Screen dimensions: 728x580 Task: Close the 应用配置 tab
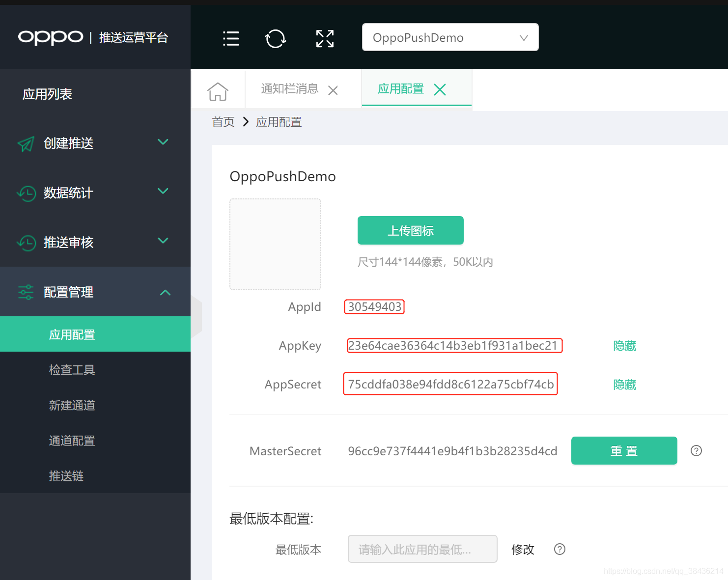(x=440, y=89)
